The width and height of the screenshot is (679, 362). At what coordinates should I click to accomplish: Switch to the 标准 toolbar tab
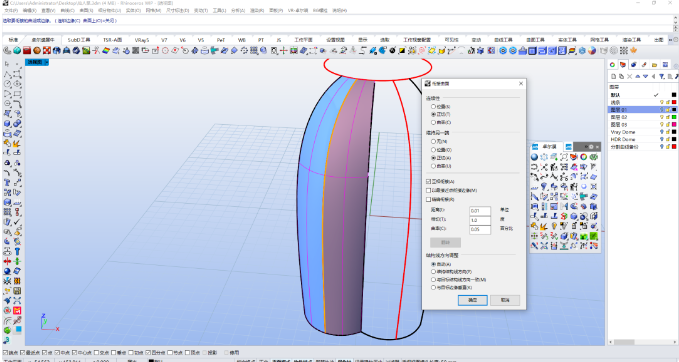(x=13, y=40)
